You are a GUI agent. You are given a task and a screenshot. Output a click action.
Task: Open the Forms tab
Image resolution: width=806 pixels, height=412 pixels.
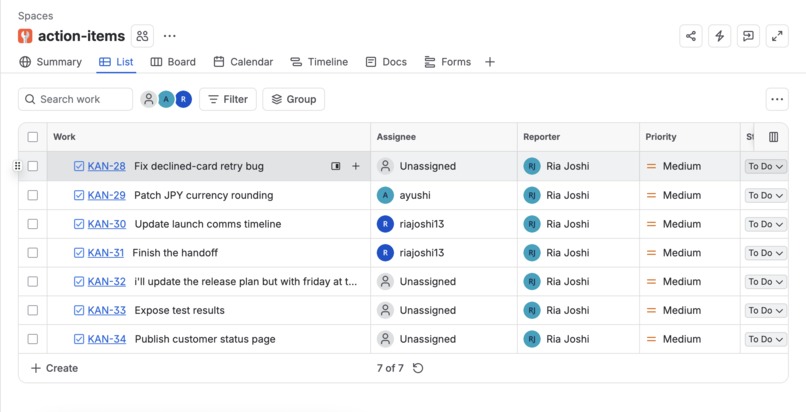click(448, 62)
